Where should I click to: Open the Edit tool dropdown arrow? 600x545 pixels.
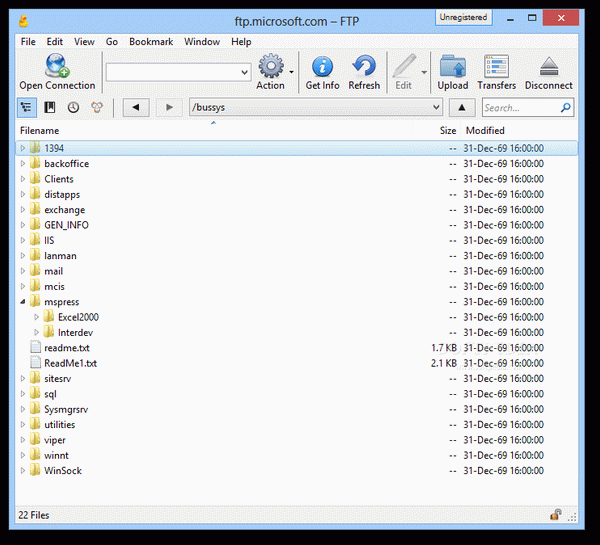[x=424, y=72]
